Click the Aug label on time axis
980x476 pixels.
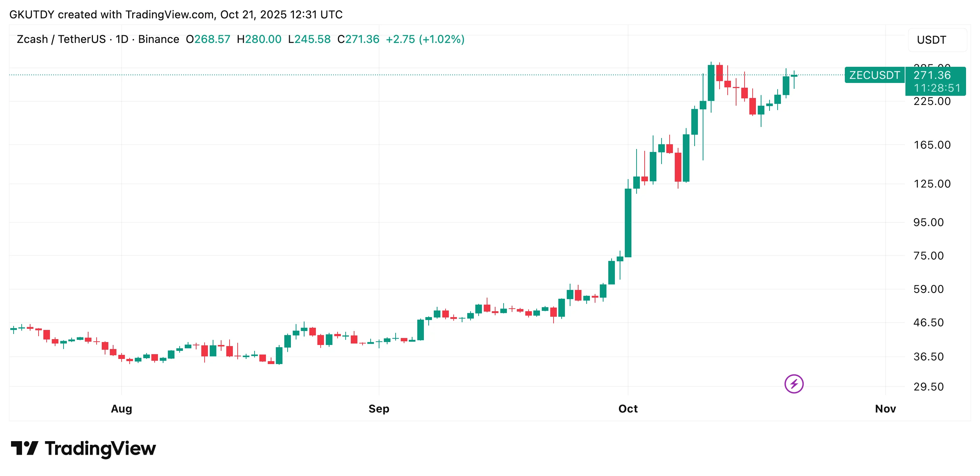coord(121,409)
